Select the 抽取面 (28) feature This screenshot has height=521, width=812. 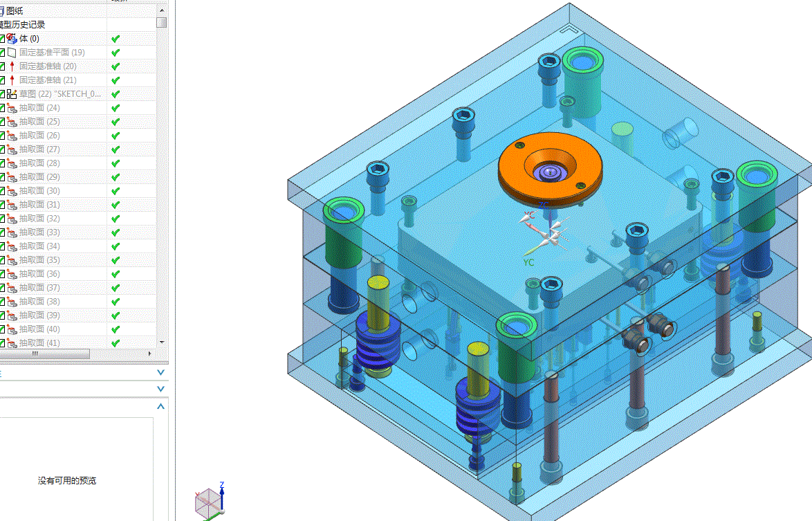coord(39,163)
